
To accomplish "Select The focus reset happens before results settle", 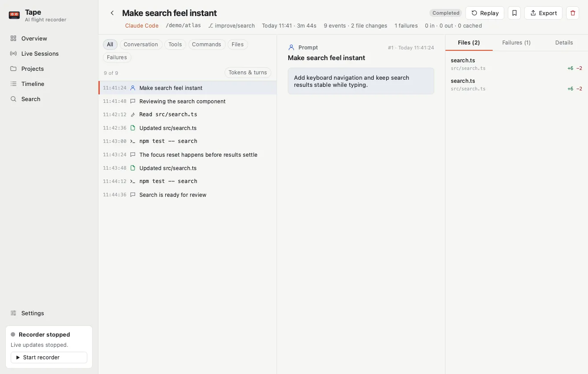I will click(188, 154).
